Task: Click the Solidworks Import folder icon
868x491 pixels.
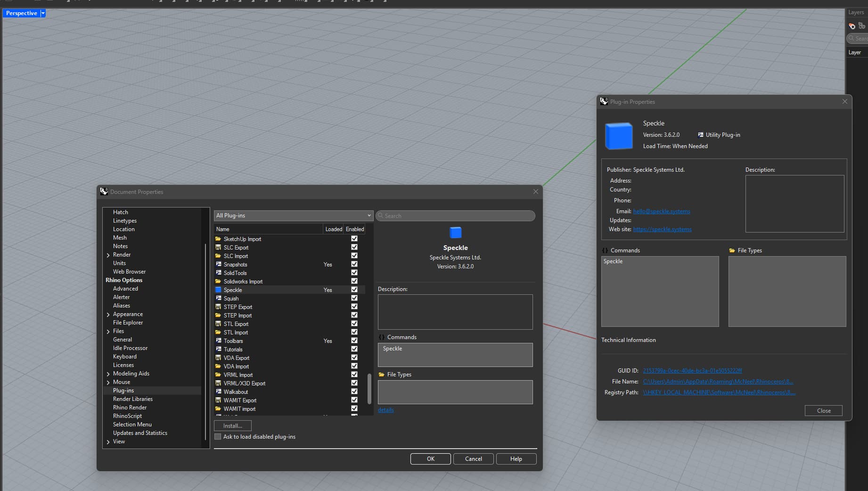Action: coord(218,281)
